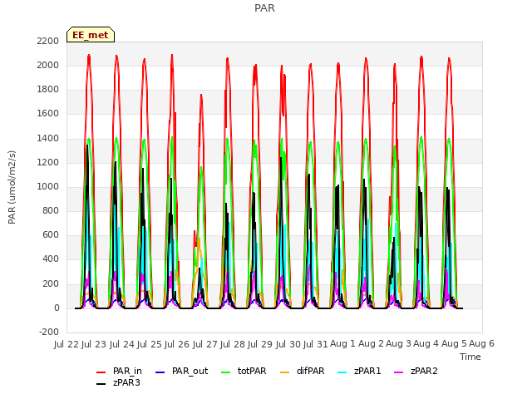Image resolution: width=532 pixels, height=399 pixels.
Task: Click the 1600 y-axis tick label
Action: [x=48, y=113]
